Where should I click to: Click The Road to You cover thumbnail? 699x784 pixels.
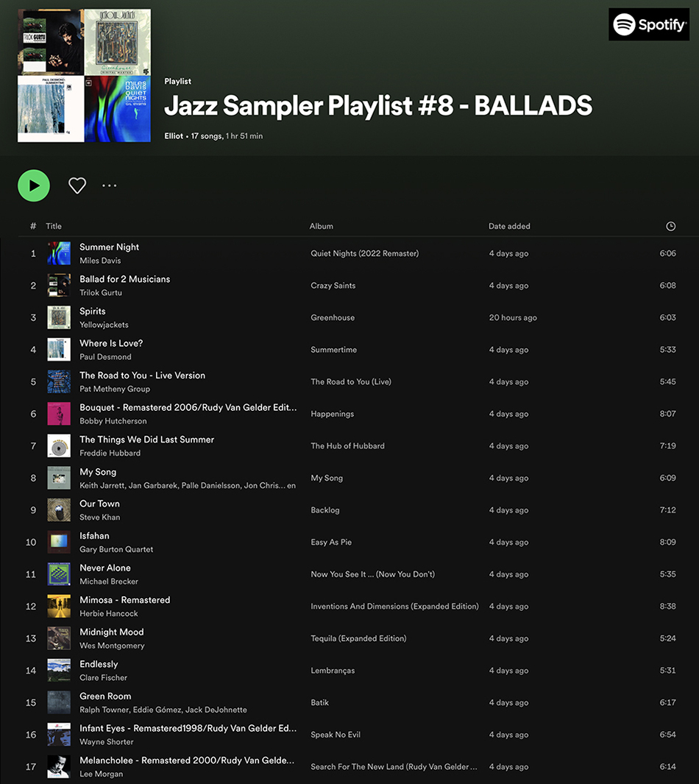pyautogui.click(x=59, y=381)
